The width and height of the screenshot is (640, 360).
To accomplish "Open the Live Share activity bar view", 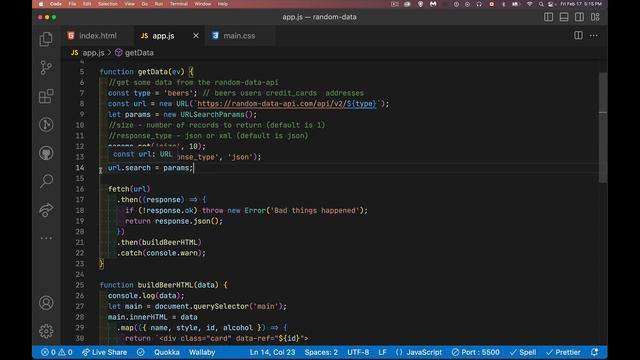I will [46, 209].
